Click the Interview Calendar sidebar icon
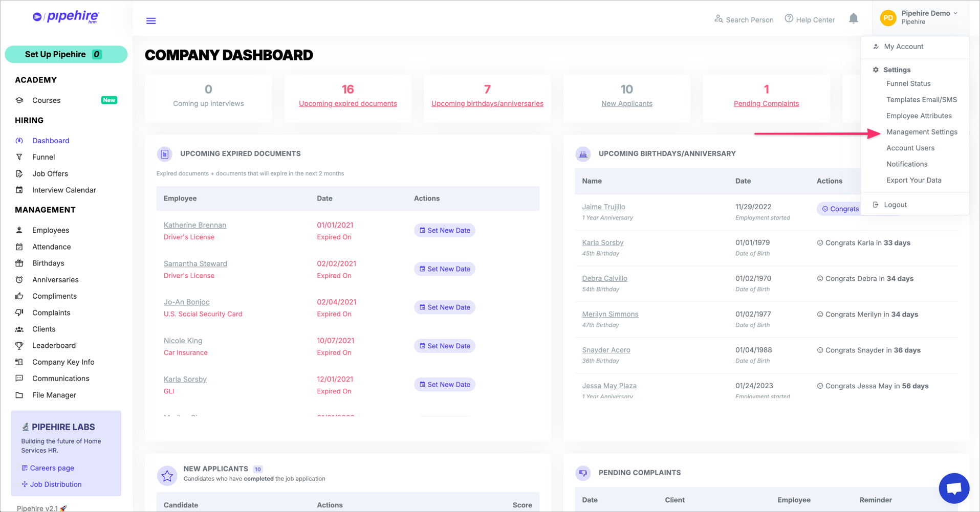This screenshot has height=512, width=980. pos(19,190)
